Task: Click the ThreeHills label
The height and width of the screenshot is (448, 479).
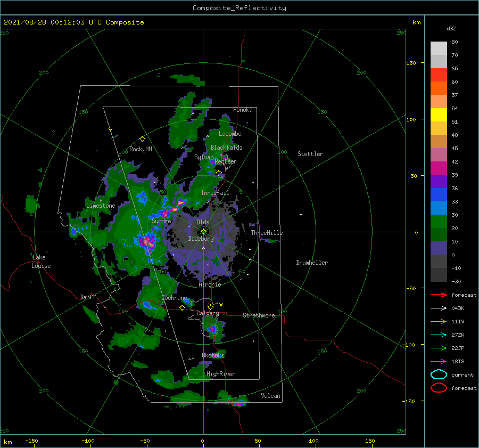Action: pyautogui.click(x=267, y=233)
